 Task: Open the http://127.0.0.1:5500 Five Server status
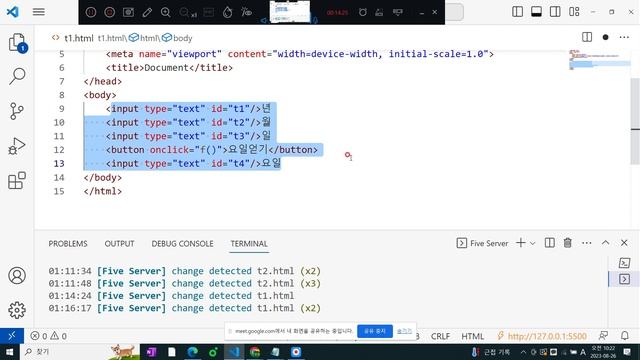(x=542, y=336)
